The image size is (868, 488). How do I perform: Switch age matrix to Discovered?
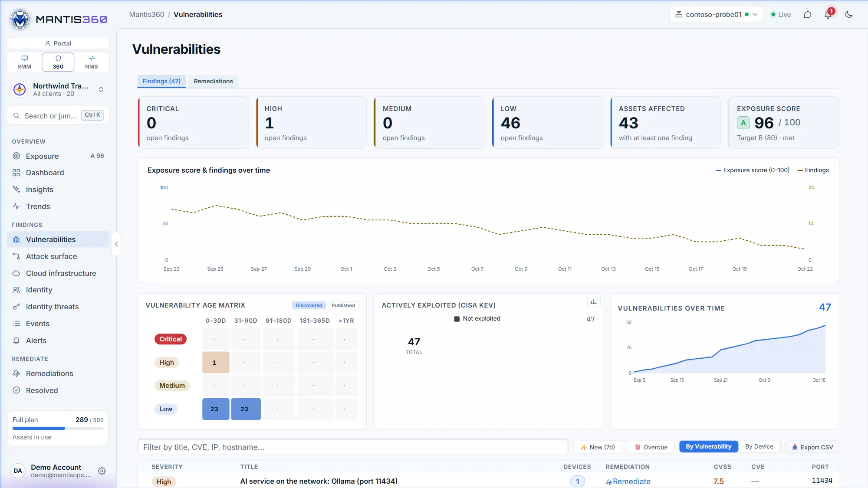(309, 305)
